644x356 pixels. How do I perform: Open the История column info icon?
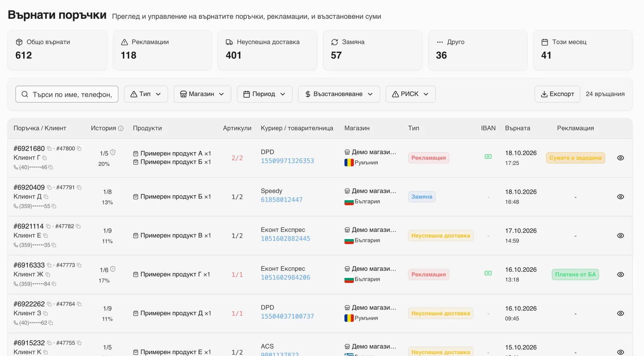[121, 128]
